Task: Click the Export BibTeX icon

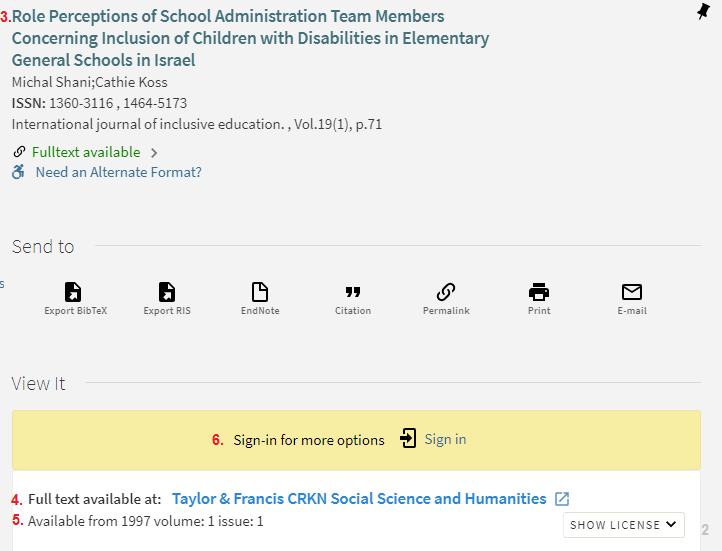Action: (x=73, y=292)
